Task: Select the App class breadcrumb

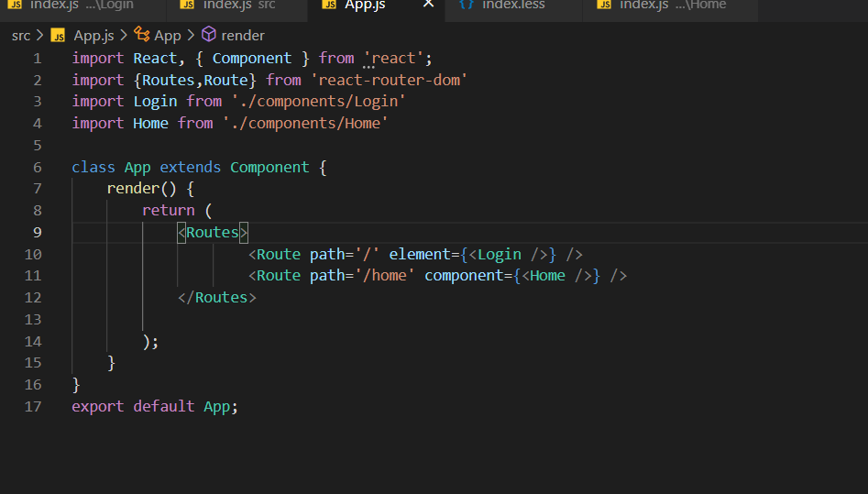Action: point(167,36)
